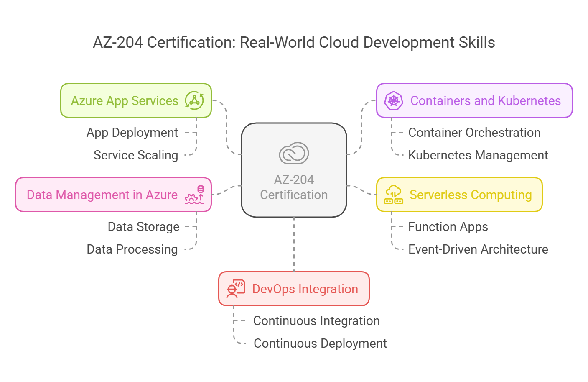Select the Data Management in Azure box
The height and width of the screenshot is (382, 588).
(x=114, y=195)
